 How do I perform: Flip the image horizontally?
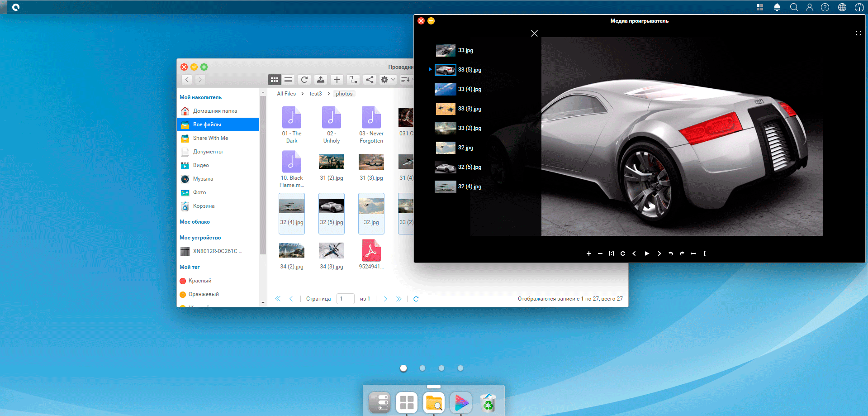(693, 253)
